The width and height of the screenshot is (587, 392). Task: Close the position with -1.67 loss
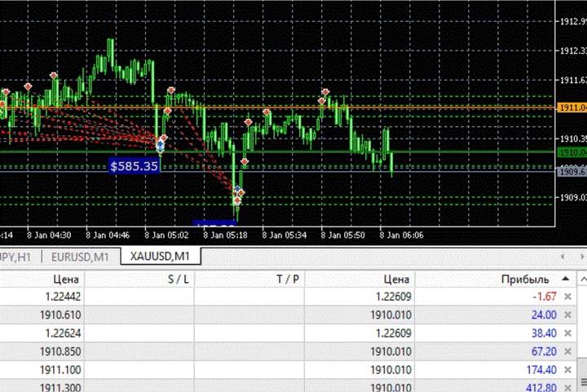click(567, 297)
